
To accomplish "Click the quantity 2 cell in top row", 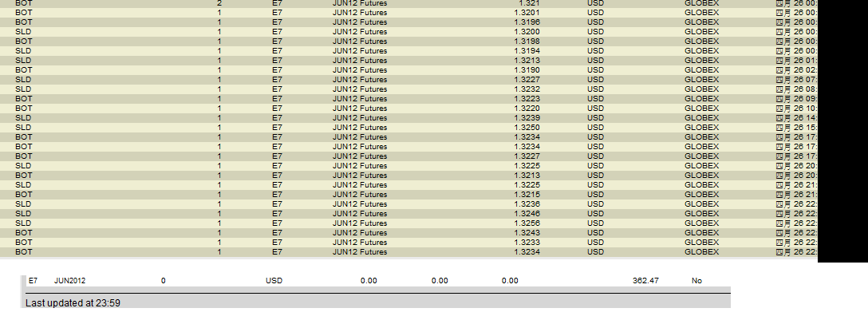I will (219, 2).
